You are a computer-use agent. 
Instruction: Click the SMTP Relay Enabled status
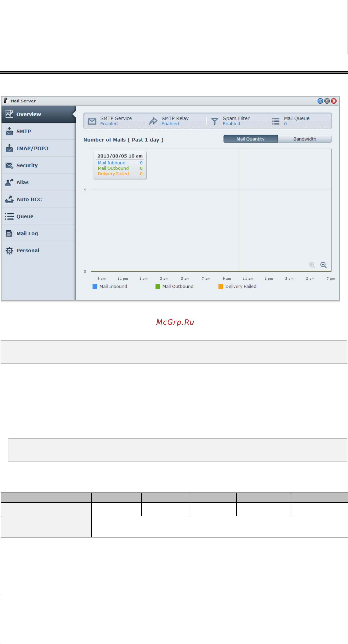click(170, 124)
